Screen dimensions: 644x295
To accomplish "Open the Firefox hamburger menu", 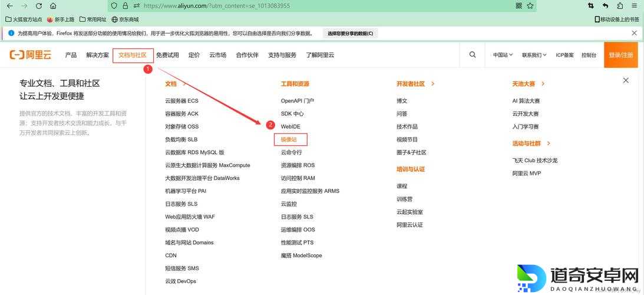I will [x=635, y=6].
